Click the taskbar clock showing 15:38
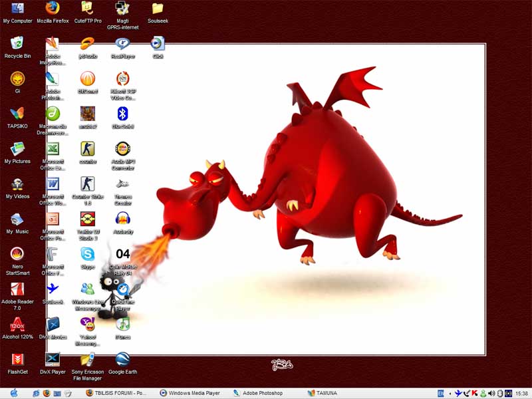 click(521, 394)
